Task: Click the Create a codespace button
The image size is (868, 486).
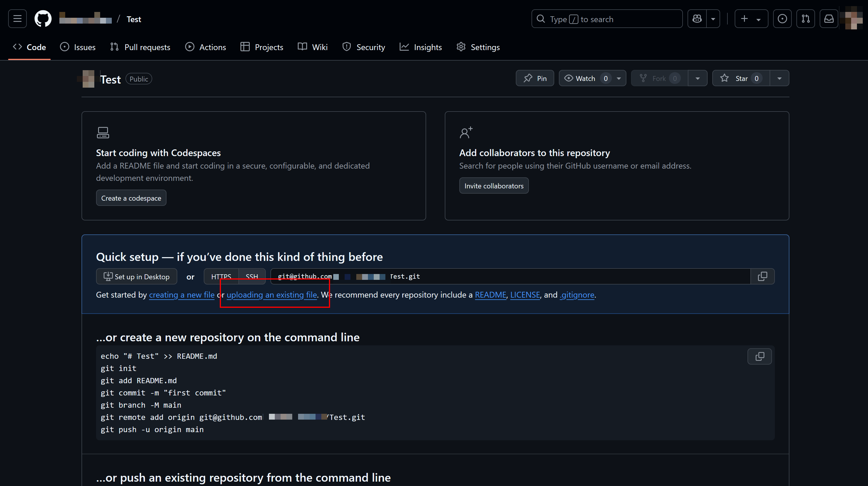Action: [x=131, y=198]
